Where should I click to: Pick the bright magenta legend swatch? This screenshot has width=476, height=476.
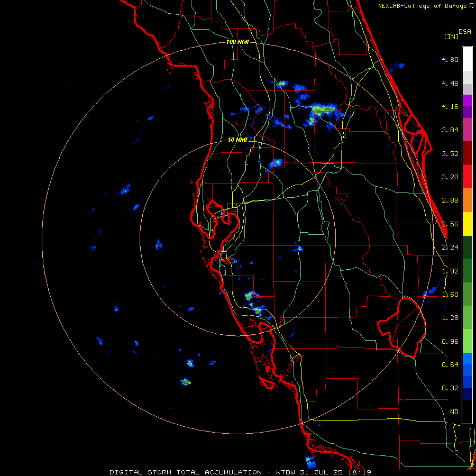coord(467,100)
